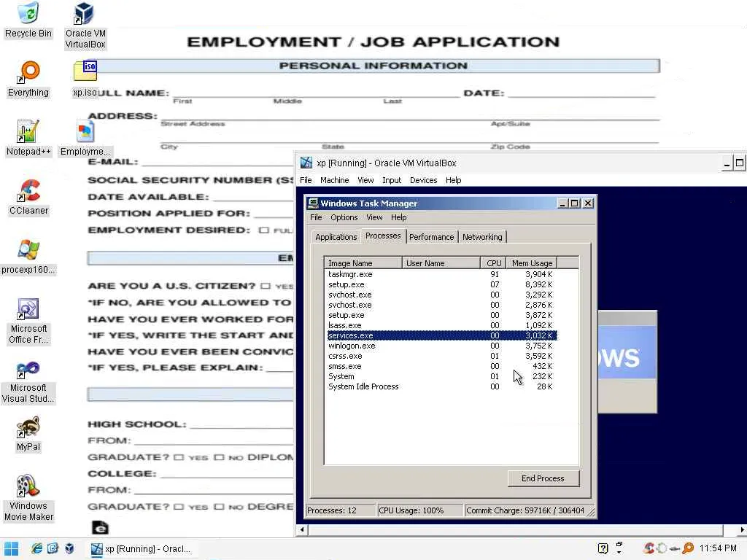Open the Recycle Bin desktop icon
This screenshot has height=560, width=747.
click(x=28, y=20)
